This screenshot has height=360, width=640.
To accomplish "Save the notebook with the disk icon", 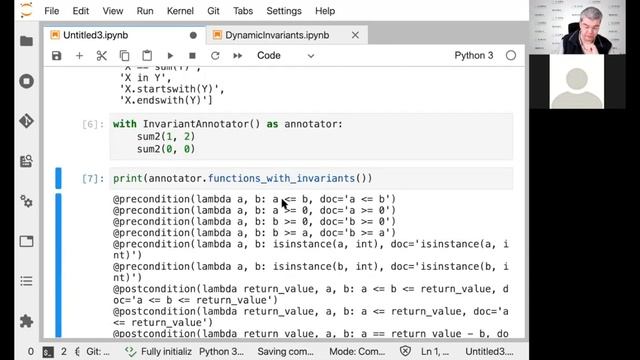I will (56, 56).
